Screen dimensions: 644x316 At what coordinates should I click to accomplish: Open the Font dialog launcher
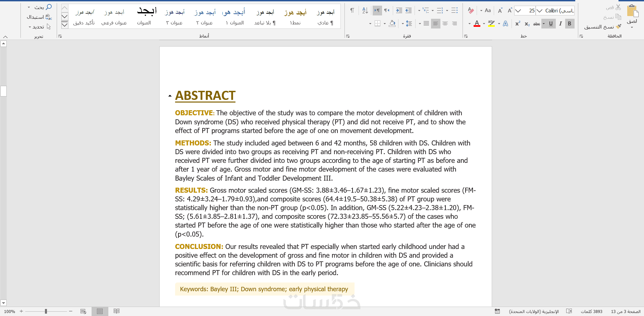click(x=466, y=36)
